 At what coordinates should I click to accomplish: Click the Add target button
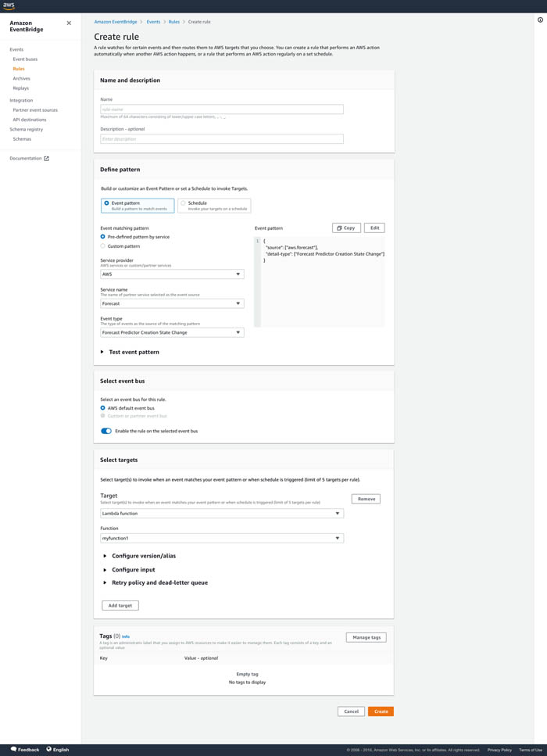point(120,606)
